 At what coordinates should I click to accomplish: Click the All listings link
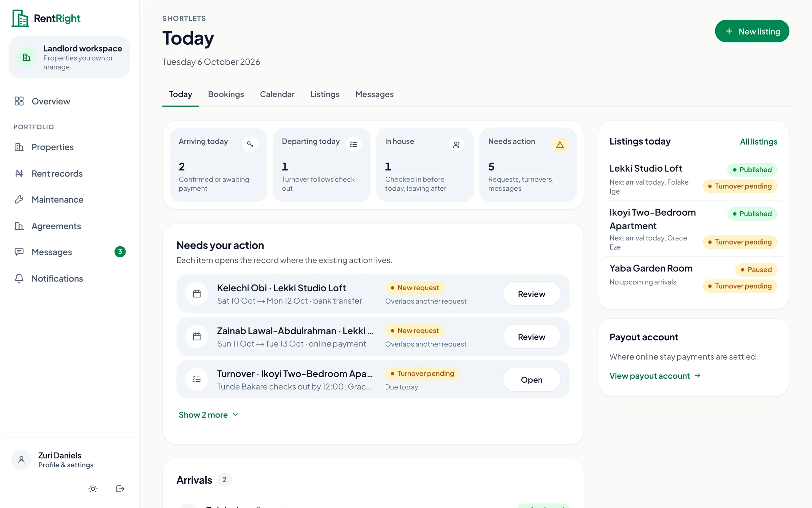pyautogui.click(x=759, y=142)
